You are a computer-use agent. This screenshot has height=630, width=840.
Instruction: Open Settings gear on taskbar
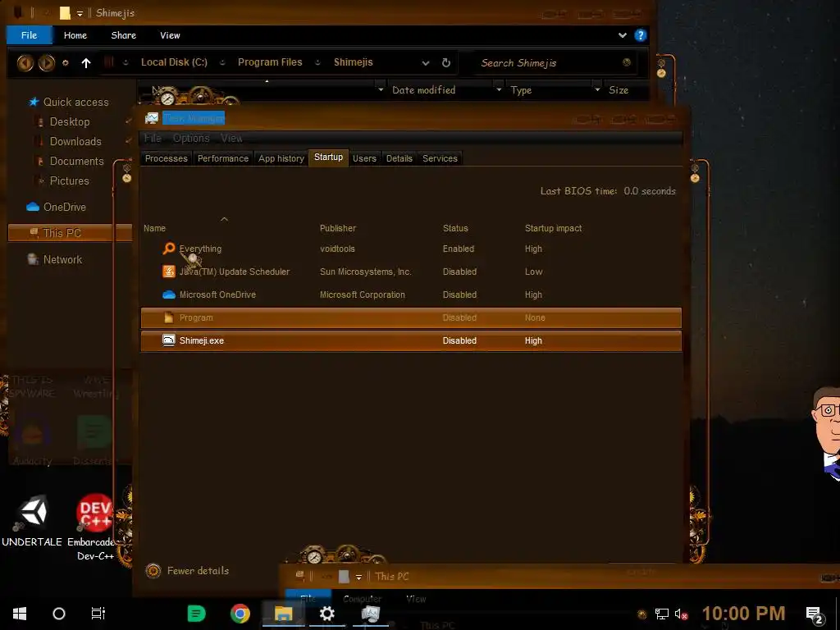tap(326, 614)
